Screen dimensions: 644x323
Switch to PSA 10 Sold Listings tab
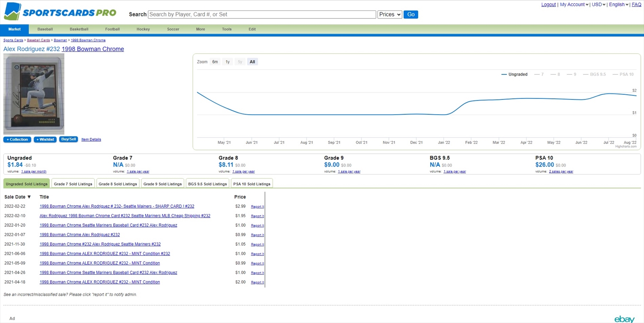(x=252, y=183)
